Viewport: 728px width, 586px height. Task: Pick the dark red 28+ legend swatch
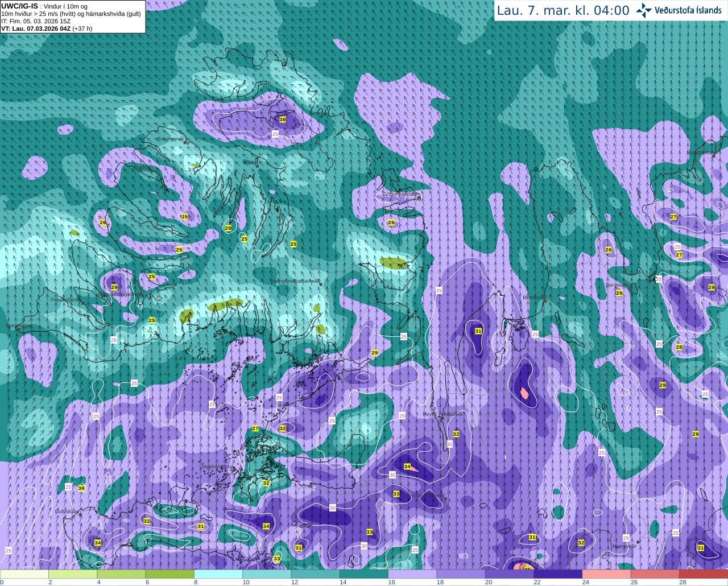tap(704, 574)
